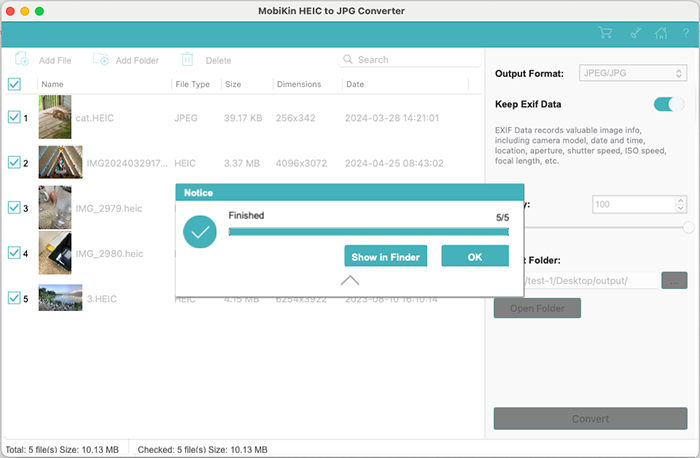The width and height of the screenshot is (700, 458).
Task: Uncheck the IMG_2980.heic row checkbox
Action: (14, 253)
